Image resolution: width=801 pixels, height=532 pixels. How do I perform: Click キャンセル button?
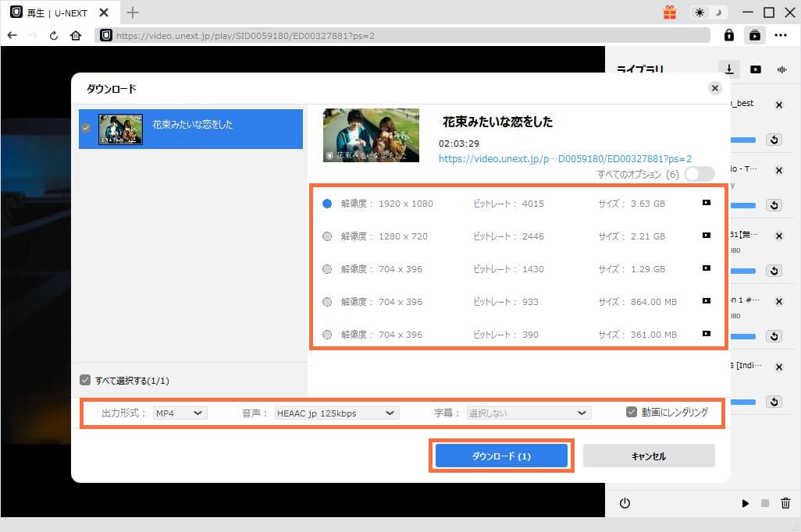click(x=648, y=456)
